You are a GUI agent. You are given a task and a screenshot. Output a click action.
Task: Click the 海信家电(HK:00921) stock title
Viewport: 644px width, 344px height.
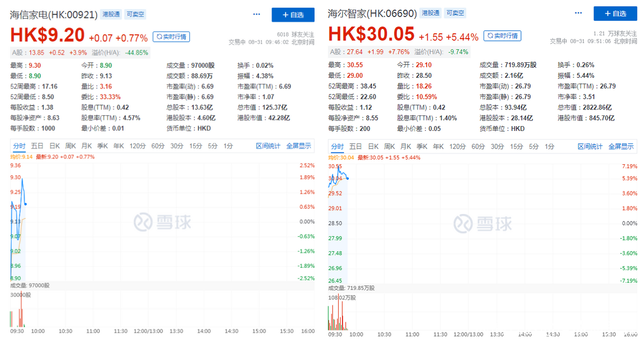click(x=54, y=14)
